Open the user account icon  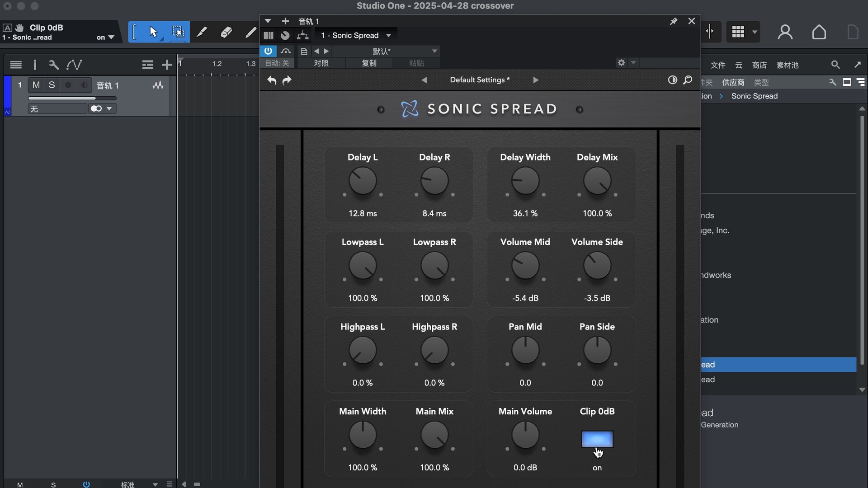(x=785, y=32)
